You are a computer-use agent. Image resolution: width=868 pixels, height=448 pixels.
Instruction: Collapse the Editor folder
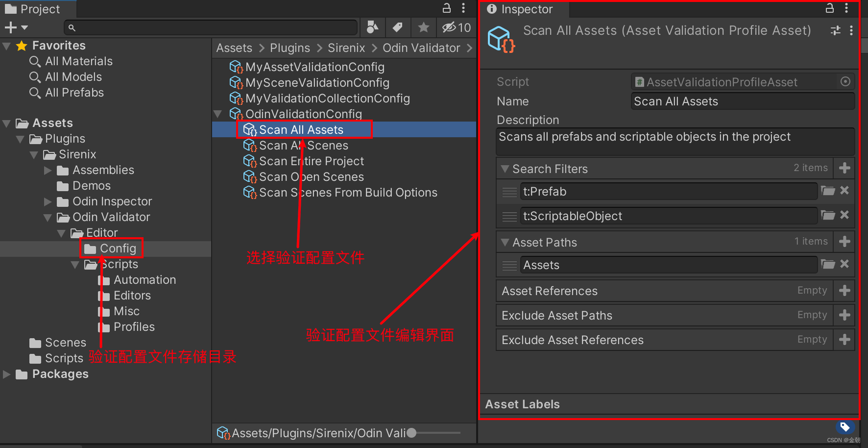[x=61, y=233]
